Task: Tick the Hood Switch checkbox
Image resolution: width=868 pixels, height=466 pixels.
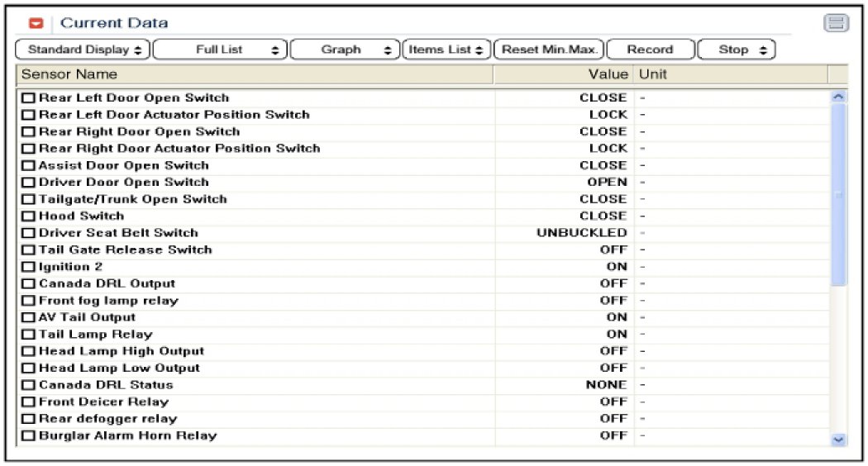Action: click(x=28, y=216)
